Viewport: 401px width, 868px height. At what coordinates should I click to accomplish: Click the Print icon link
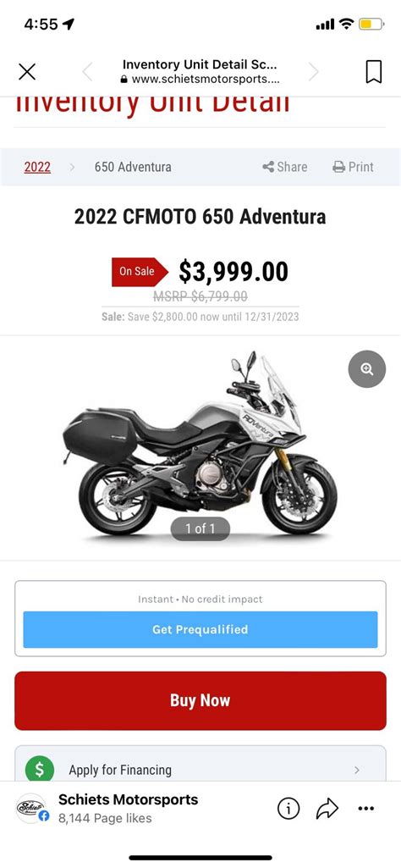[x=353, y=167]
